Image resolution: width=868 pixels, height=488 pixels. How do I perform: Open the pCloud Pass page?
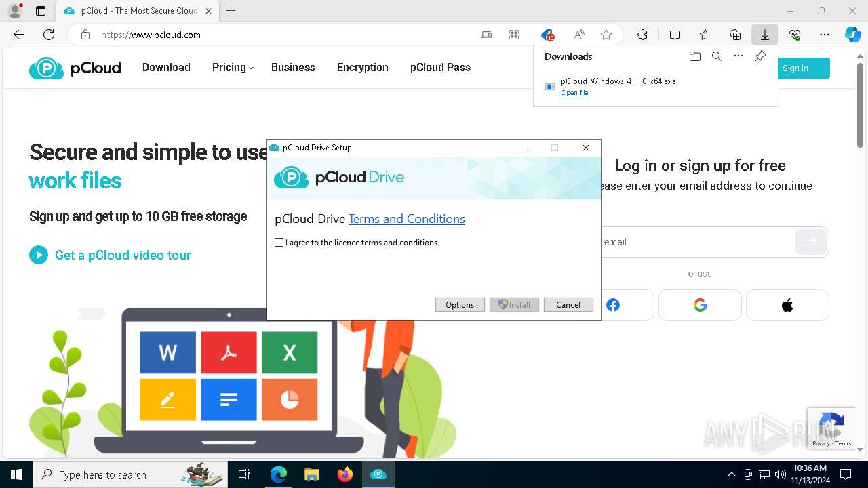[x=440, y=67]
